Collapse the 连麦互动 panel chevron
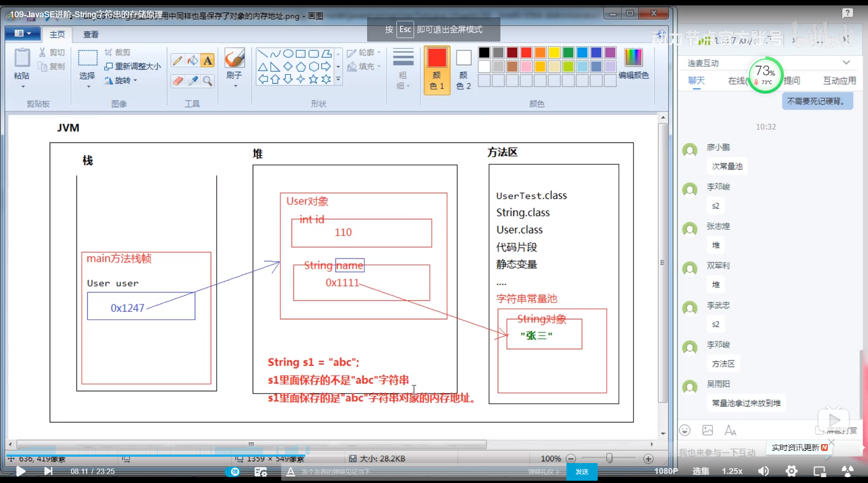 pyautogui.click(x=846, y=62)
